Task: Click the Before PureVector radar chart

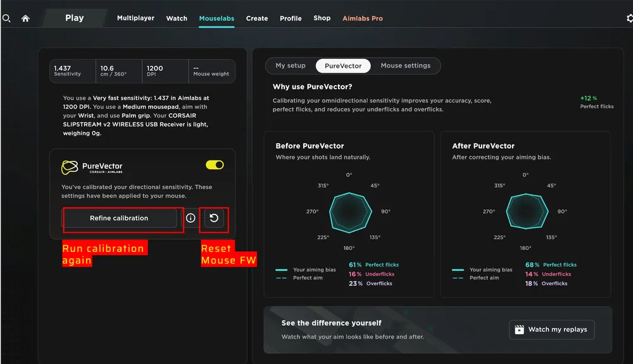Action: click(x=349, y=212)
